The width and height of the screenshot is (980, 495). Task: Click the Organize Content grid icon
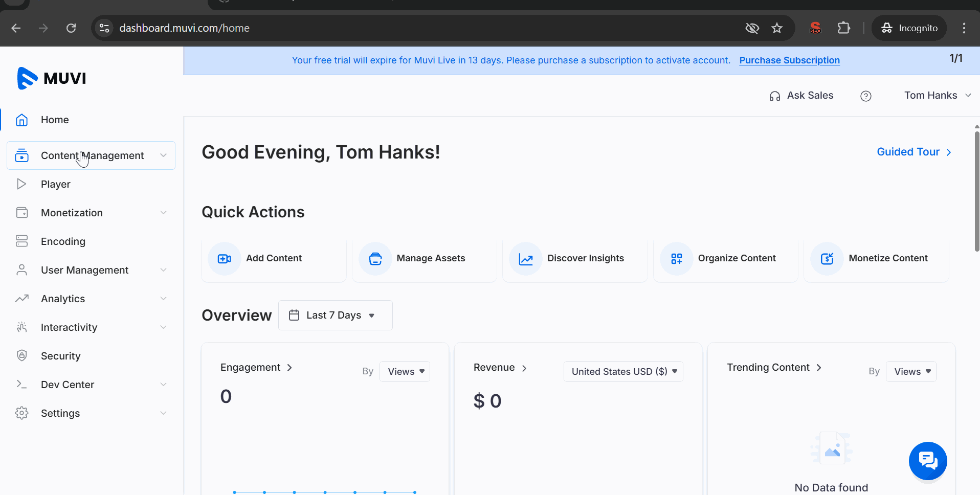click(x=676, y=259)
